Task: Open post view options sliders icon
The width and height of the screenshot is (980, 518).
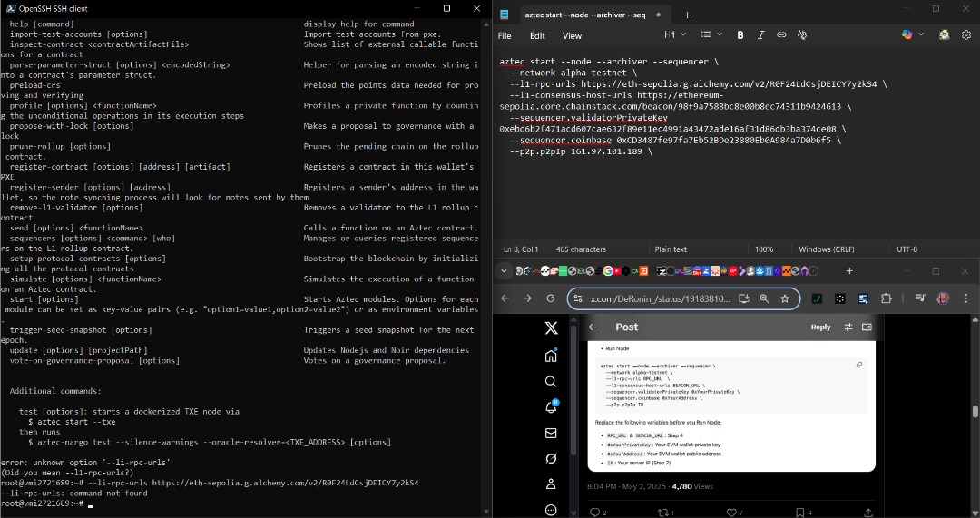Action: pyautogui.click(x=848, y=327)
